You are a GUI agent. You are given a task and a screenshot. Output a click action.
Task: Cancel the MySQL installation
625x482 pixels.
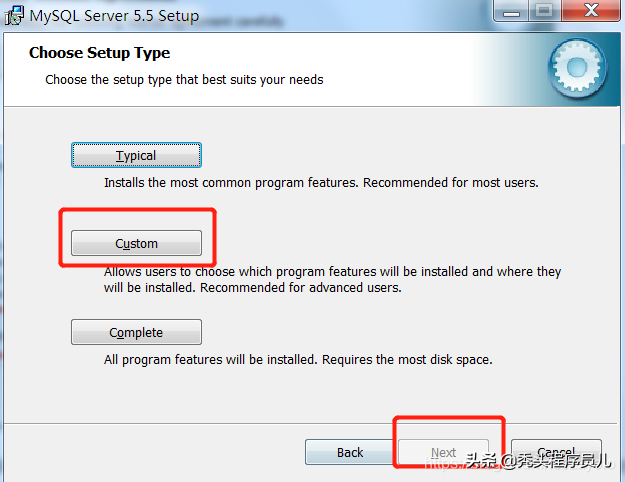coord(556,452)
